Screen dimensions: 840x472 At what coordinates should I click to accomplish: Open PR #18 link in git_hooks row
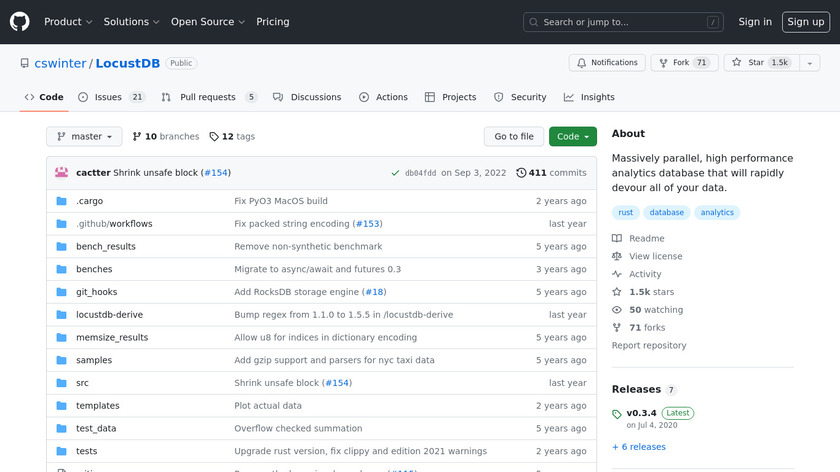[x=374, y=292]
